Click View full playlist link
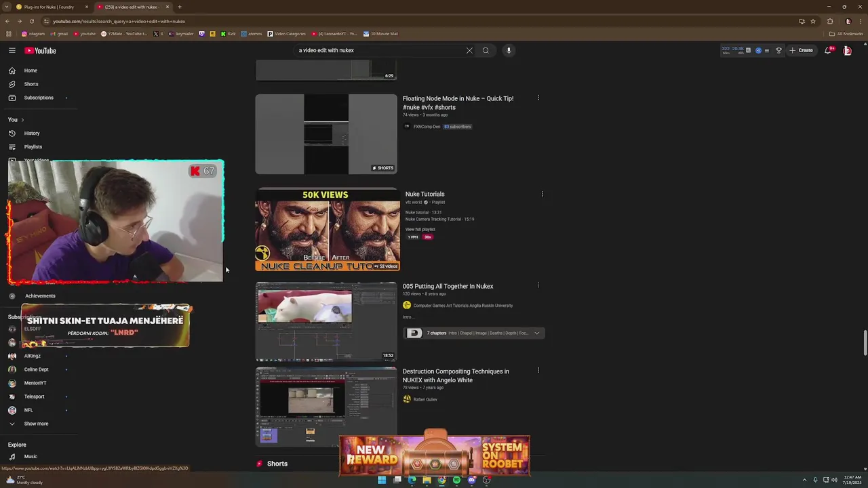Image resolution: width=868 pixels, height=488 pixels. [x=420, y=229]
